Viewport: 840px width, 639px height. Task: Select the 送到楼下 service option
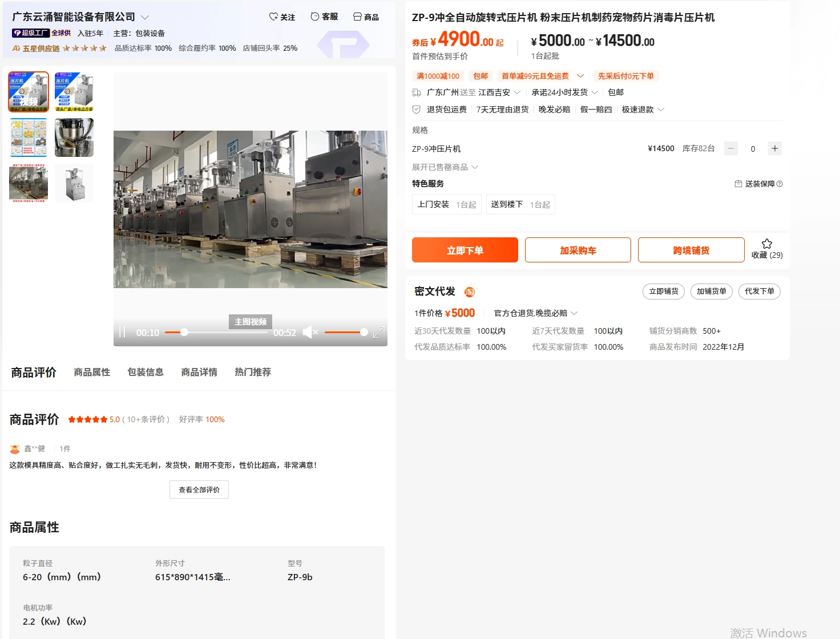click(520, 204)
